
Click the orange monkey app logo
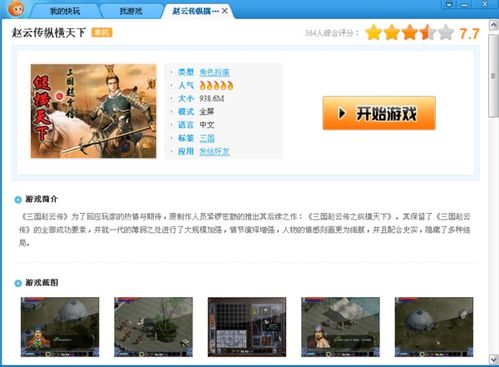click(16, 8)
